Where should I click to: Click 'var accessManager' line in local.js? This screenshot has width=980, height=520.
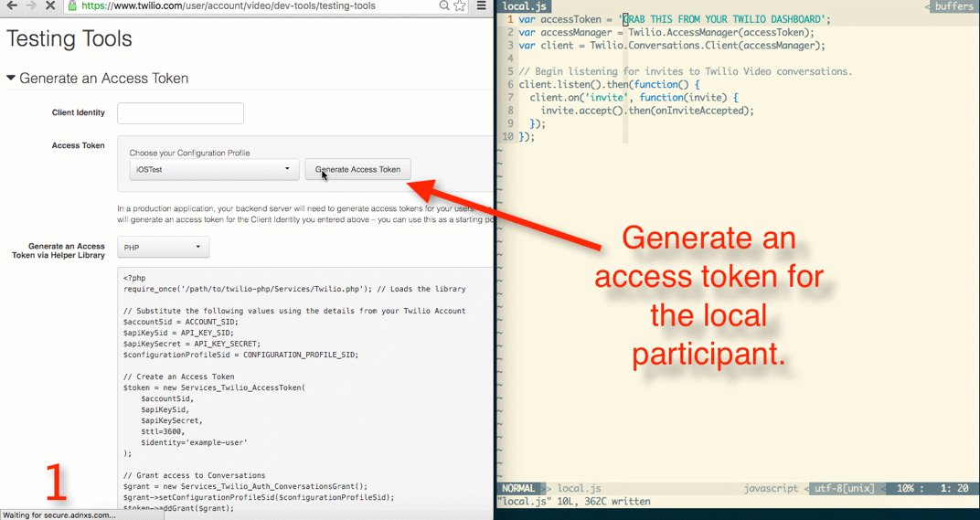(666, 33)
